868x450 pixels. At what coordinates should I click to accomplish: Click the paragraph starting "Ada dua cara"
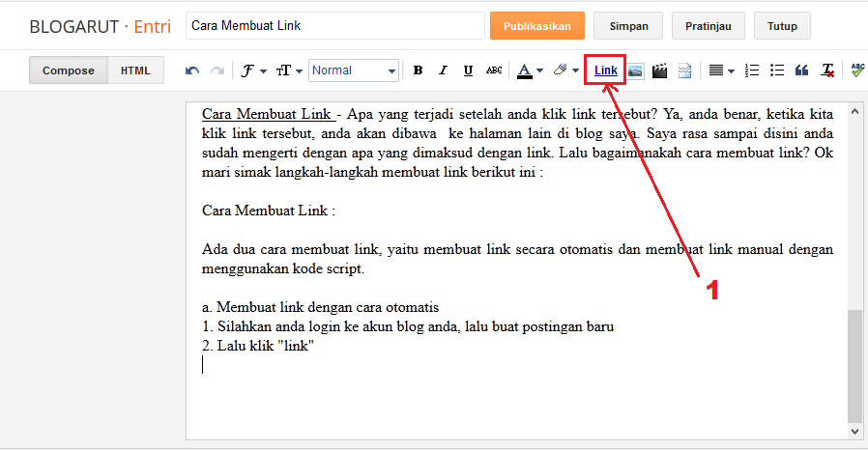coord(517,259)
